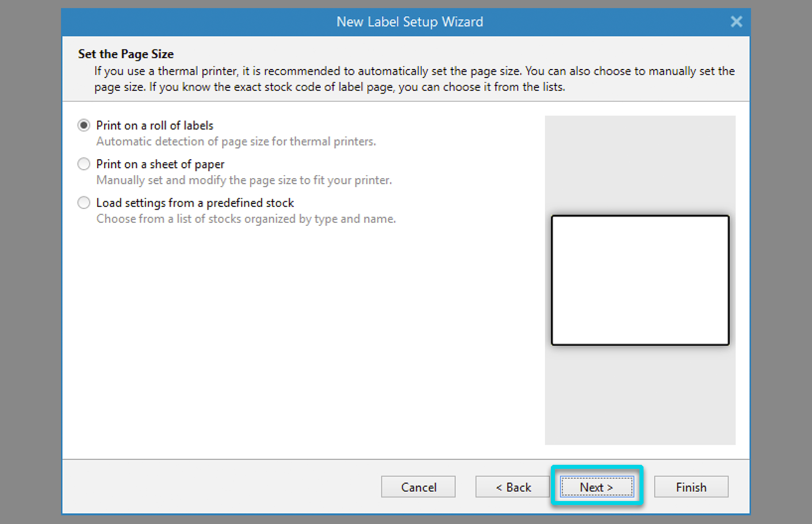The image size is (812, 524).
Task: Go to the previous step with < Back
Action: point(513,487)
